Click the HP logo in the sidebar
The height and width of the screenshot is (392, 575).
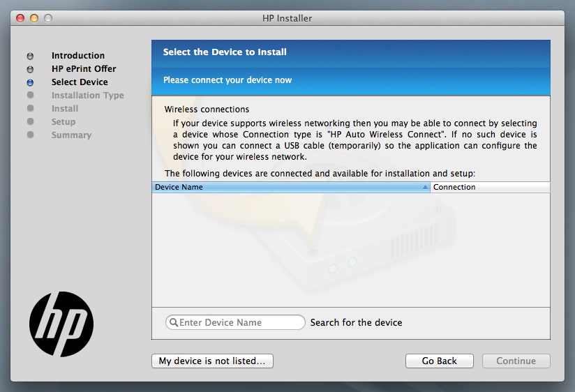(x=61, y=324)
